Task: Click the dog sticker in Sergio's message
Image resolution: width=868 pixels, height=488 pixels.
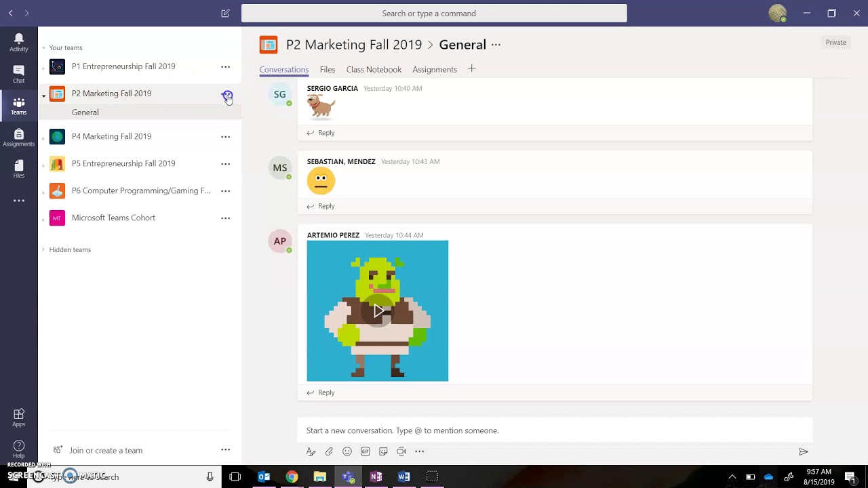Action: 321,107
